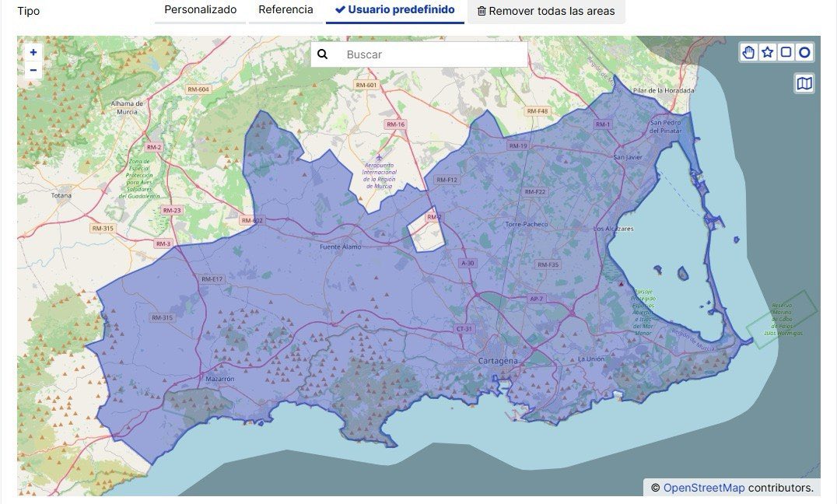Click the Pilar de la Horadada label
This screenshot has height=504, width=837.
[664, 91]
